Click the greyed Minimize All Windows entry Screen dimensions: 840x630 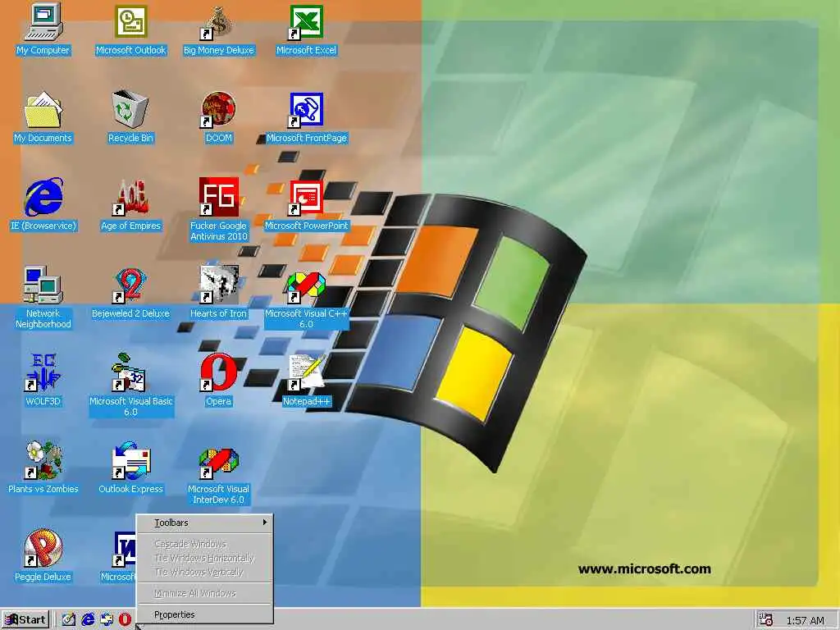pos(205,593)
